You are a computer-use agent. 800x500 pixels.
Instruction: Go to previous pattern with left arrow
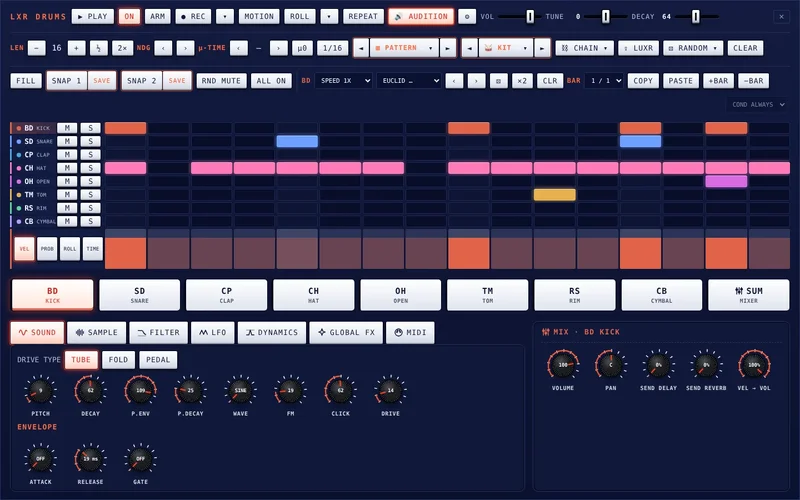click(x=361, y=48)
